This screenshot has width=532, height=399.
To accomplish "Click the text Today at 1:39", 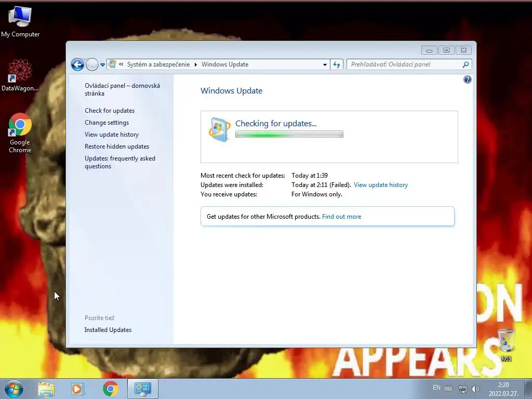I will tap(310, 176).
